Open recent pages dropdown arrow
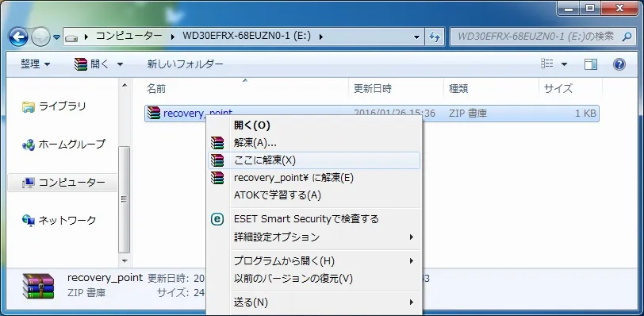The height and width of the screenshot is (316, 644). click(x=56, y=37)
